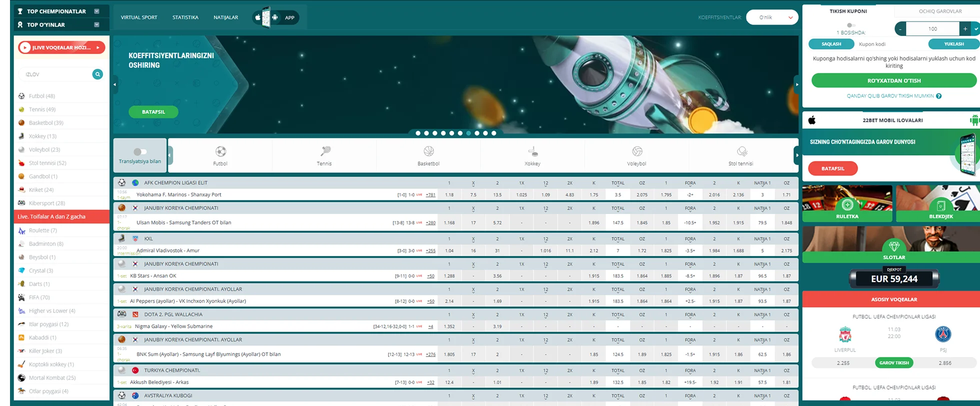Toggle the 1 bosishda switch
Image resolution: width=980 pixels, height=406 pixels.
850,25
